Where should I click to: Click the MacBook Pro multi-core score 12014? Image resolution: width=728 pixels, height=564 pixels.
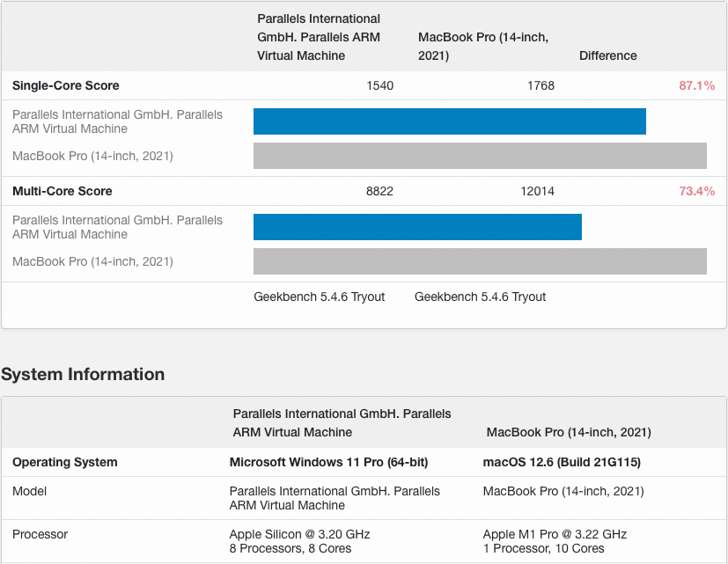(x=537, y=191)
